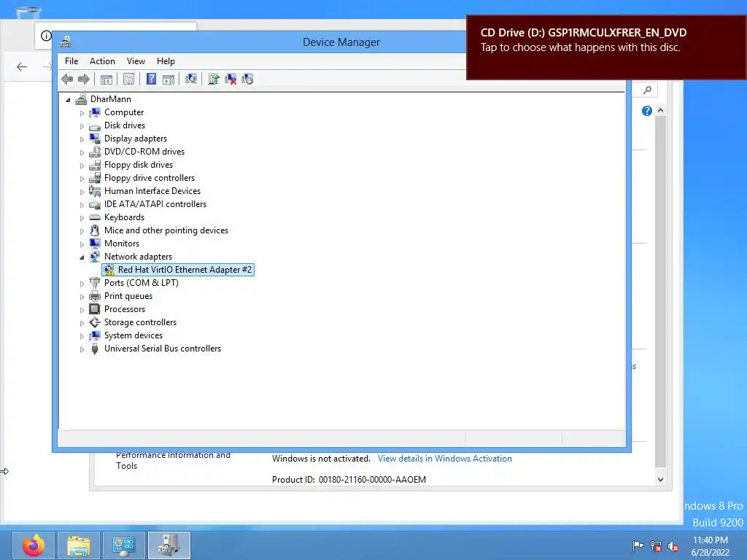Click the Device Manager title bar icon
Screen dimensions: 747x560
(x=65, y=42)
